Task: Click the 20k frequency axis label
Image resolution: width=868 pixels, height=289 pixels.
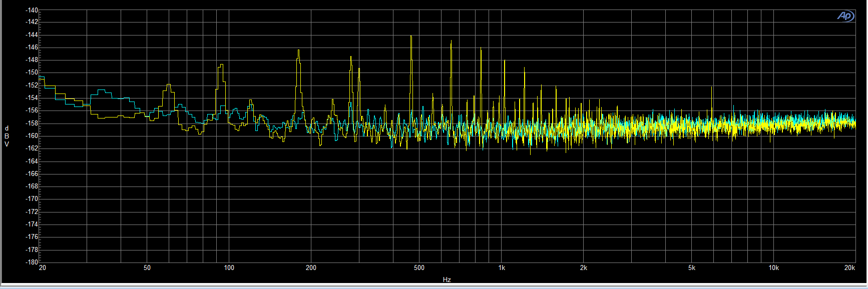Action: point(850,268)
